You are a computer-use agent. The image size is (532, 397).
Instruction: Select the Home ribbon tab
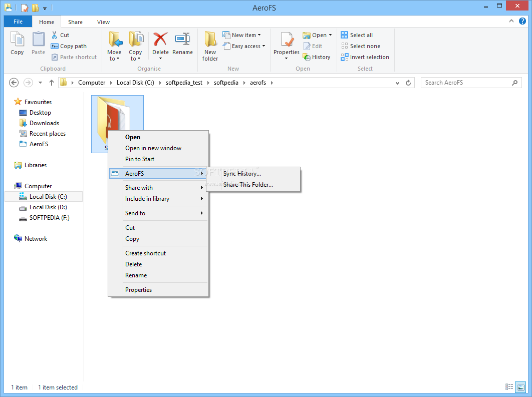pos(47,22)
